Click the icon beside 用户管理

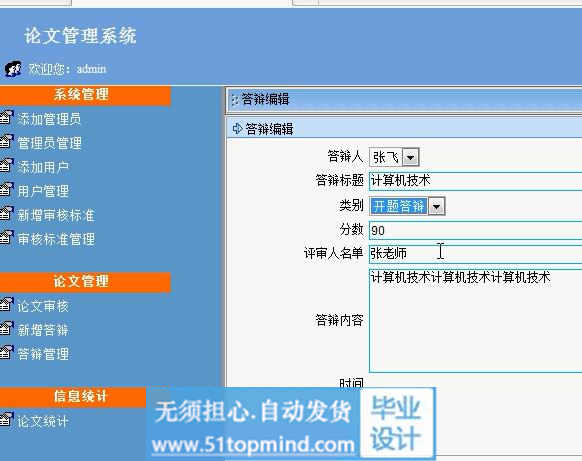click(6, 190)
